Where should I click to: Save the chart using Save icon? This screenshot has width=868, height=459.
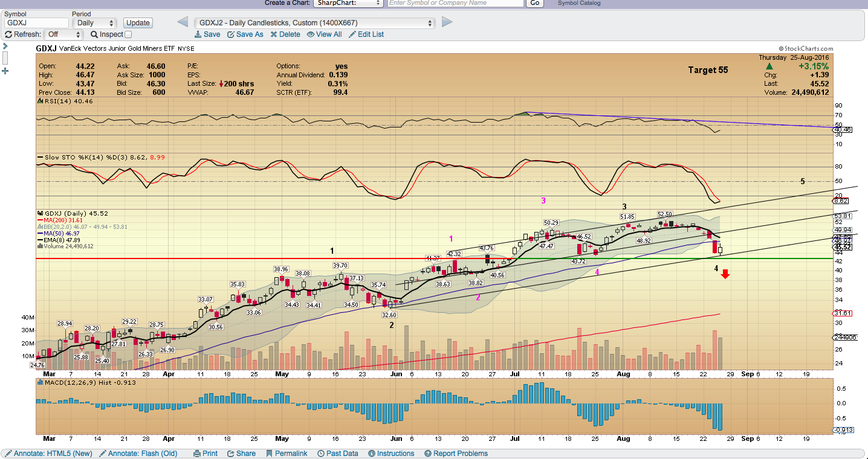198,34
